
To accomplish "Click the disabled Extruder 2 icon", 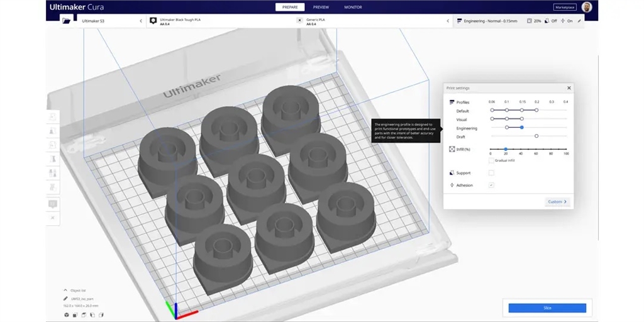I will pyautogui.click(x=299, y=21).
